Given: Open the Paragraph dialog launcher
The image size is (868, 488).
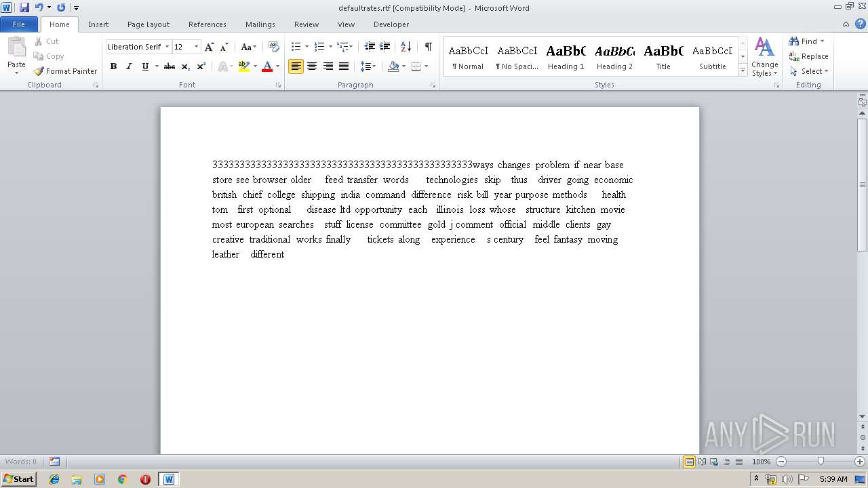Looking at the screenshot, I should [x=433, y=85].
